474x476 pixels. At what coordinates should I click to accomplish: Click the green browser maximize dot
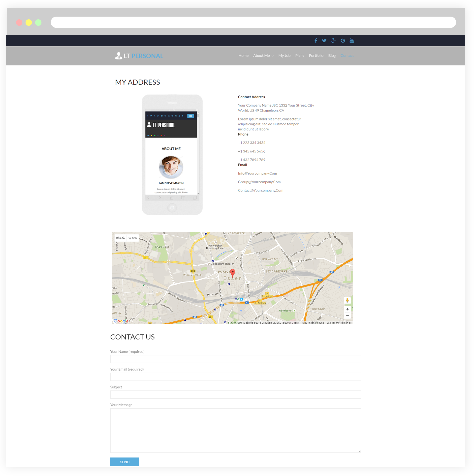(x=38, y=23)
